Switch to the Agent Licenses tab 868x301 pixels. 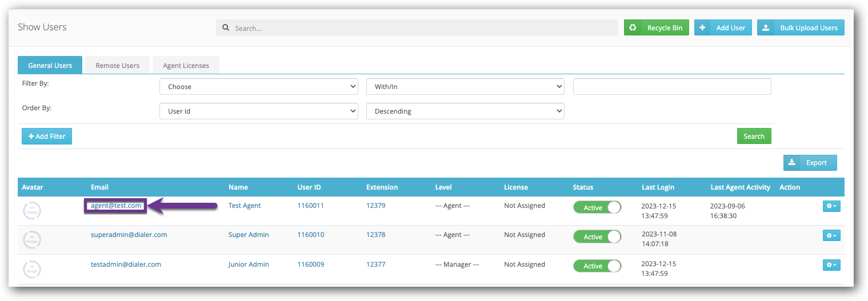(x=186, y=65)
